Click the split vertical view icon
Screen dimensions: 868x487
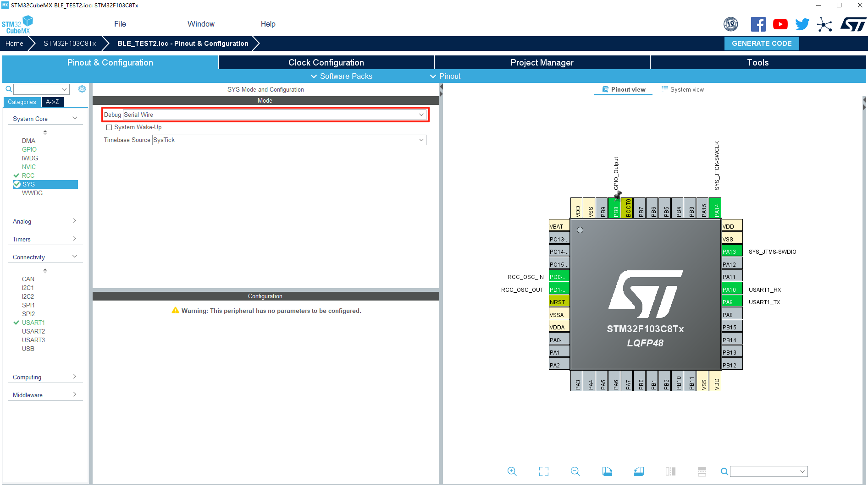[670, 471]
